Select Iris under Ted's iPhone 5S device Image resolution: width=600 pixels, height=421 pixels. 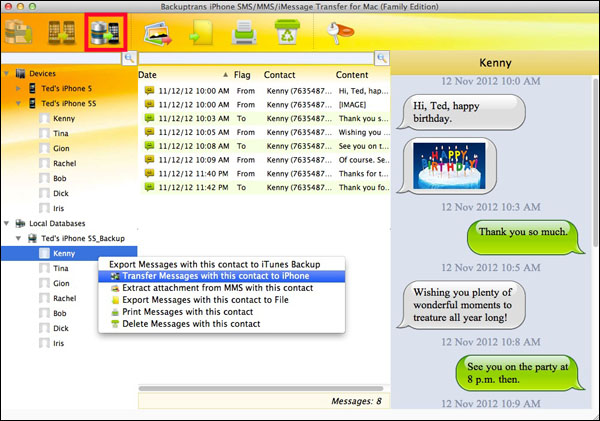[x=59, y=208]
